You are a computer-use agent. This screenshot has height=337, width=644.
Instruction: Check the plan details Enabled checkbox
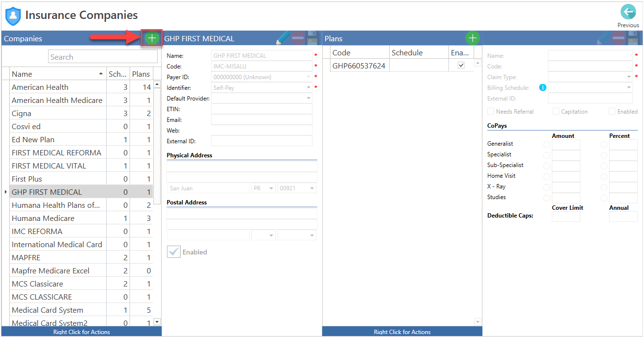pyautogui.click(x=612, y=111)
